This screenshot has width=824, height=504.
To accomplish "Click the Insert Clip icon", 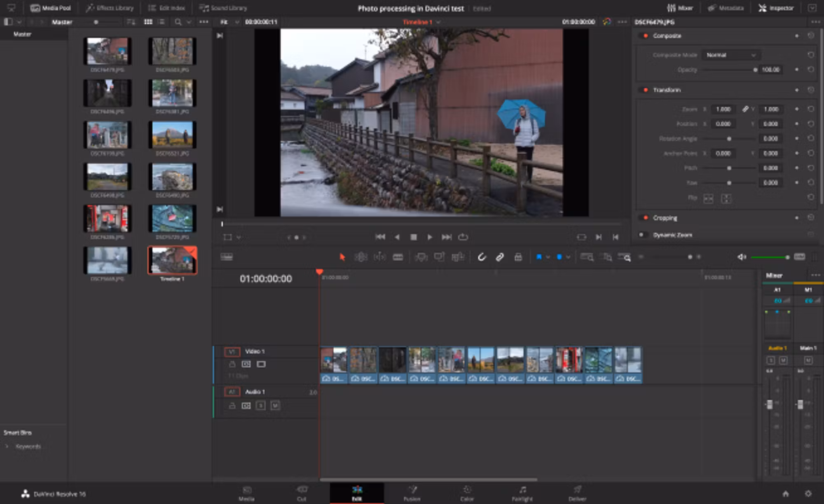I will point(421,257).
